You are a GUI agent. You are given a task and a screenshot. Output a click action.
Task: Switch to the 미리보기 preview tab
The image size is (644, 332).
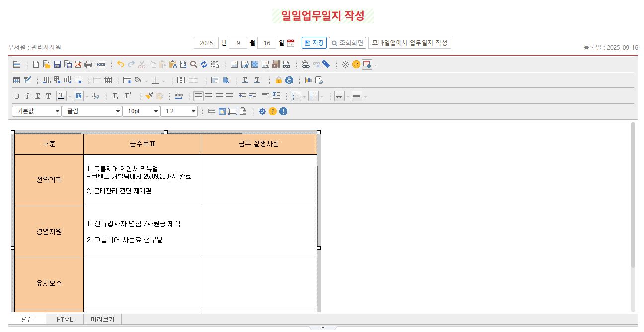(x=102, y=319)
